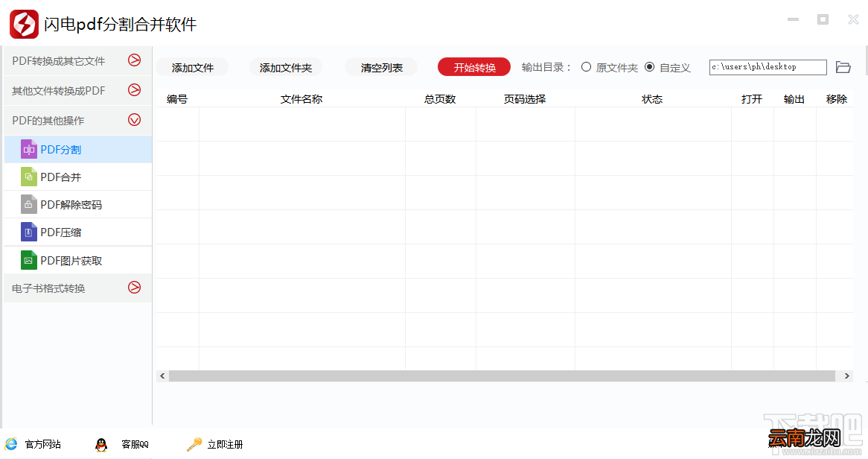Viewport: 868px width, 459px height.
Task: Click the 输出 column header
Action: click(x=794, y=99)
